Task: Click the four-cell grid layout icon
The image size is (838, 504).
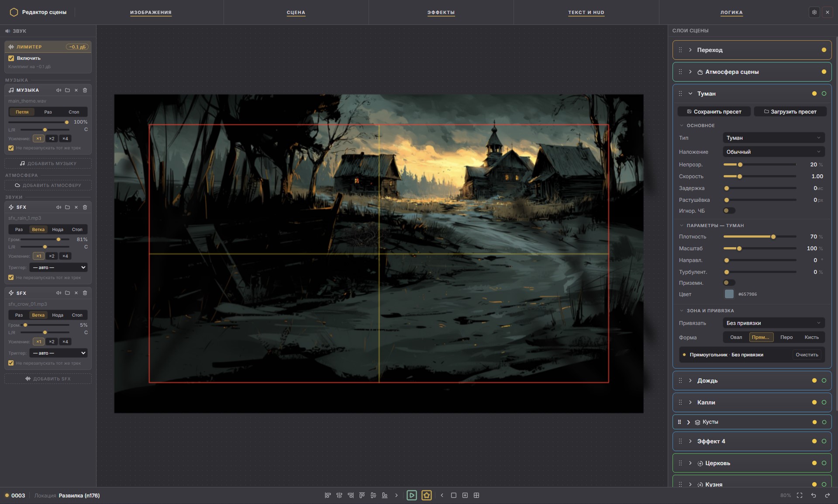Action: click(476, 495)
